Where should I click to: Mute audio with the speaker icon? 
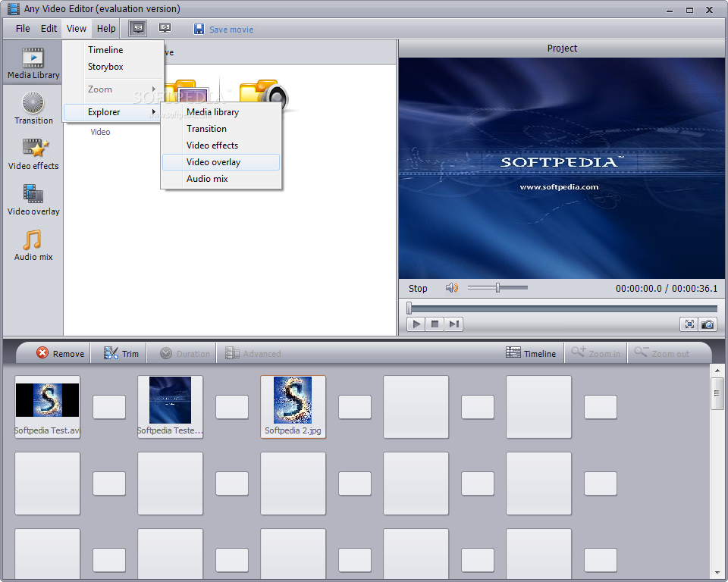pos(452,288)
